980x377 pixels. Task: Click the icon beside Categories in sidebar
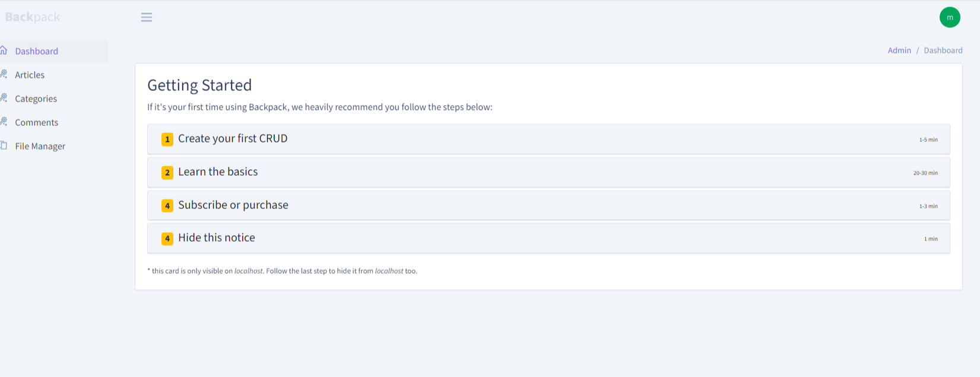click(x=4, y=98)
